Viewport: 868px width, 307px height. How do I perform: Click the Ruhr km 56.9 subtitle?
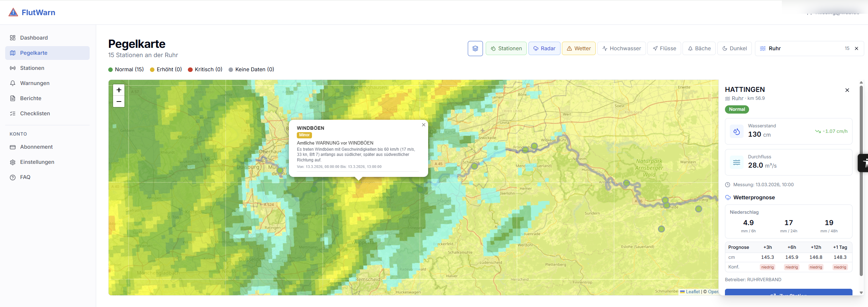point(745,98)
